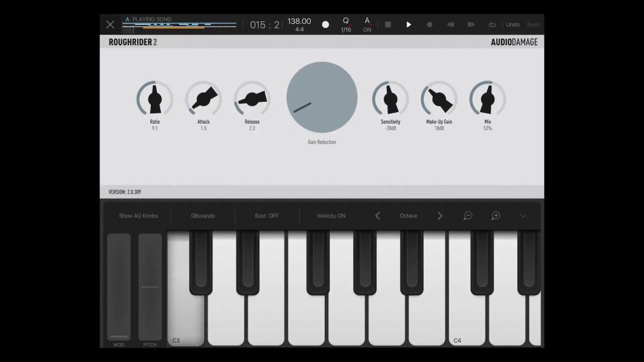Toggle Glissando keyboard mode

pyautogui.click(x=203, y=216)
